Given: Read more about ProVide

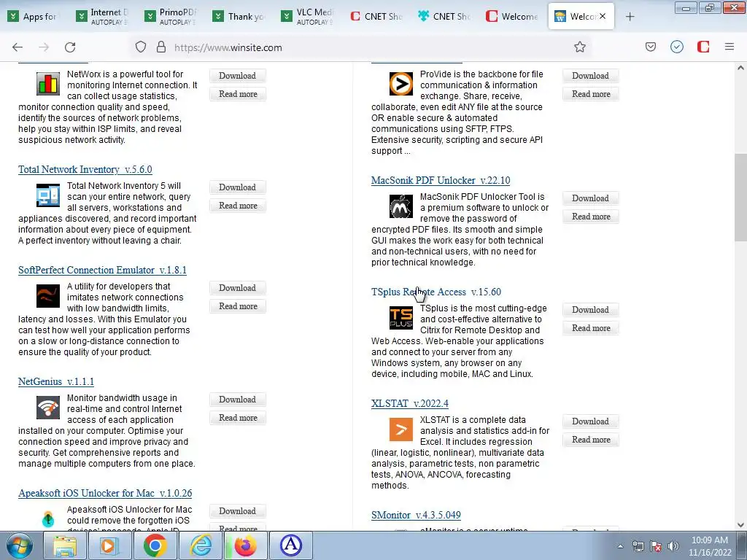Looking at the screenshot, I should [x=591, y=94].
